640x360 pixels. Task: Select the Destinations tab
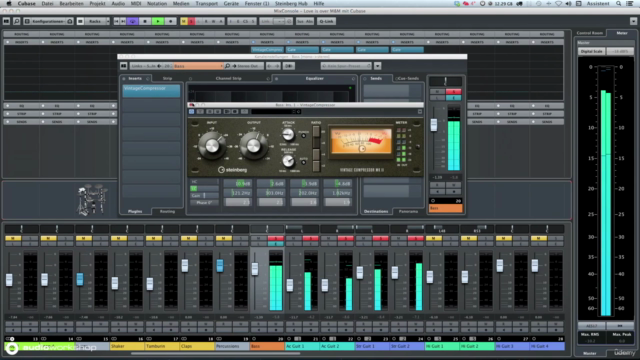point(376,211)
